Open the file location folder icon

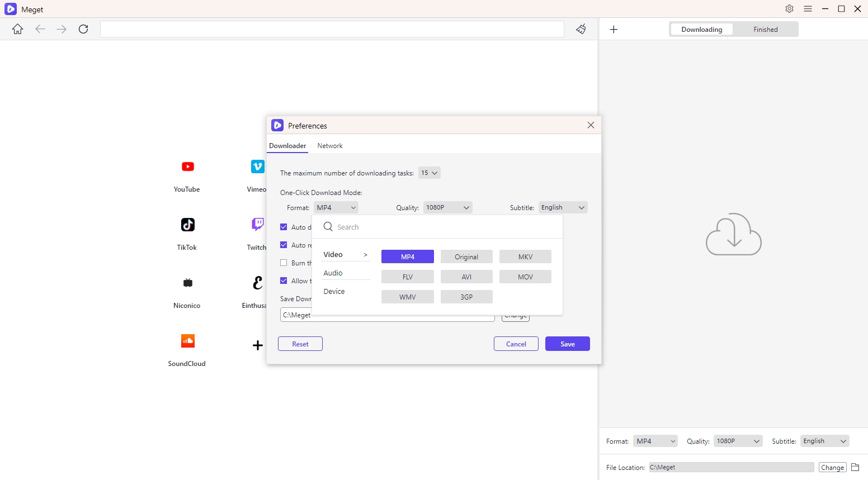coord(855,467)
